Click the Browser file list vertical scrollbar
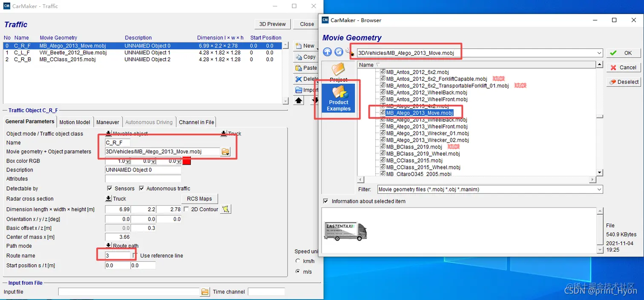 (x=600, y=118)
